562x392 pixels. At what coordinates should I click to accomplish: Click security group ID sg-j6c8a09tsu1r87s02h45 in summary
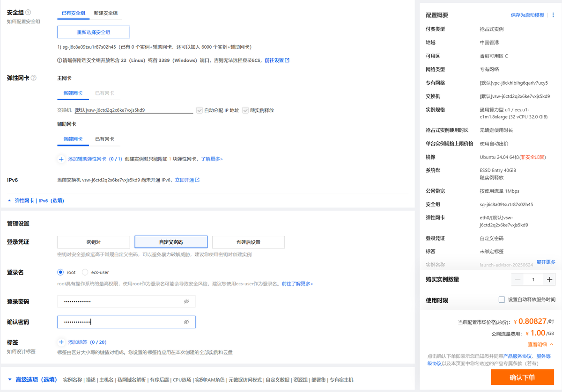coord(506,204)
